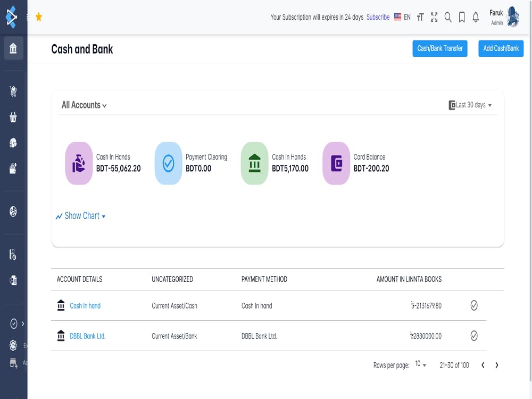This screenshot has height=399, width=532.
Task: Click the purple Cash In Hands icon
Action: coord(79,163)
